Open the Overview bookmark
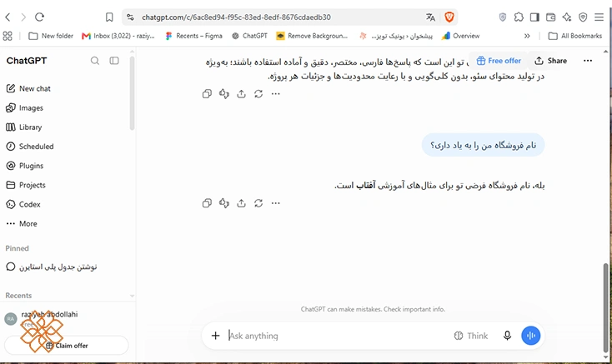 tap(460, 36)
